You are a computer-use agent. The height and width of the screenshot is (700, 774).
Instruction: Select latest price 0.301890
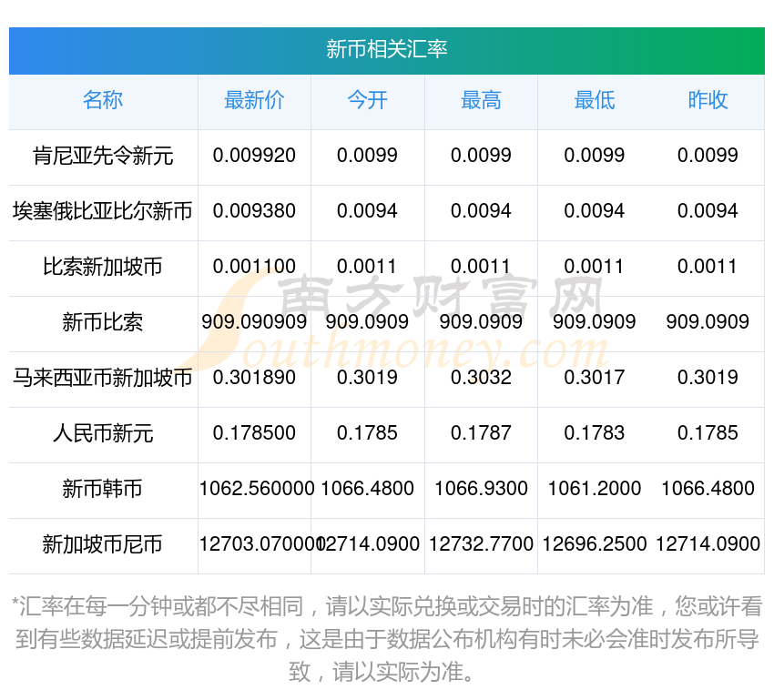254,378
